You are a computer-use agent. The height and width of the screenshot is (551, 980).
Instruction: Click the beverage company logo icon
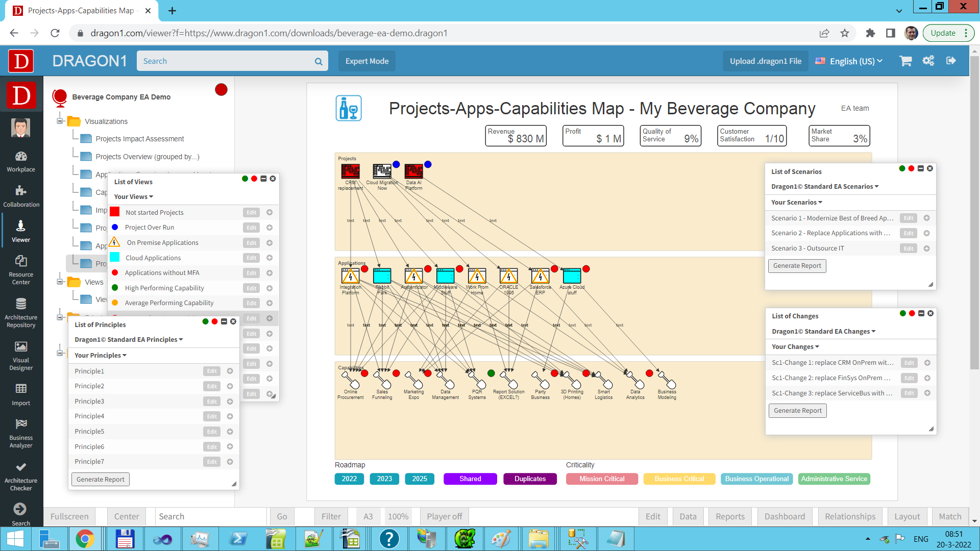[x=349, y=108]
